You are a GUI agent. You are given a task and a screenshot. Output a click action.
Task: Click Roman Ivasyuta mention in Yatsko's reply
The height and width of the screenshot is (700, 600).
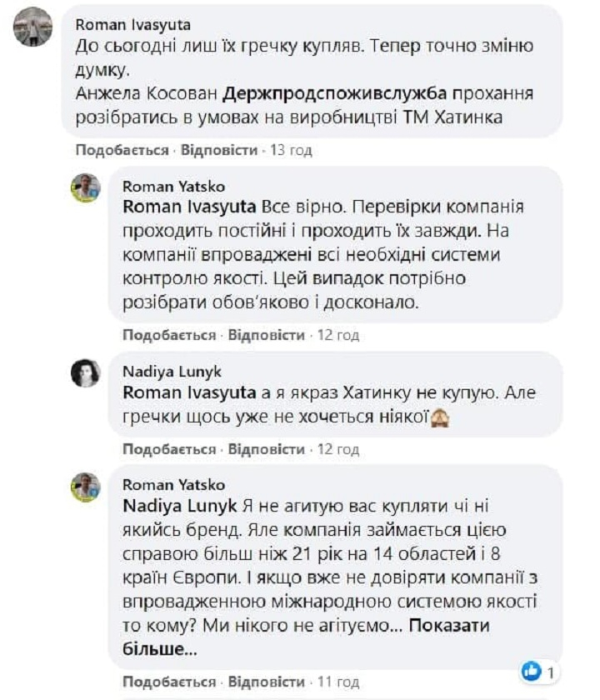(189, 207)
